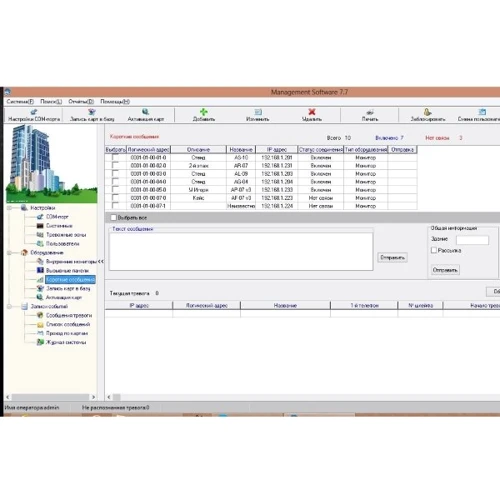This screenshot has width=500, height=500.
Task: Open Запись карт в базу tree item
Action: click(68, 288)
